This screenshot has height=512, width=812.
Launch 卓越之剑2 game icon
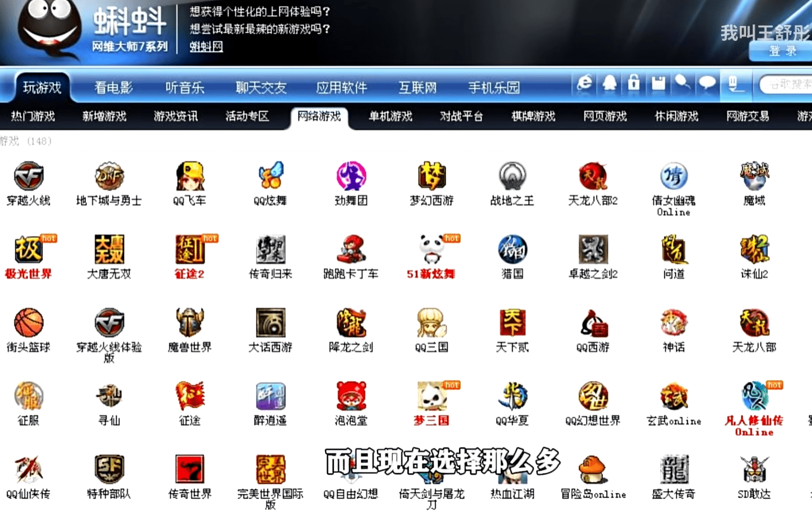pos(593,249)
